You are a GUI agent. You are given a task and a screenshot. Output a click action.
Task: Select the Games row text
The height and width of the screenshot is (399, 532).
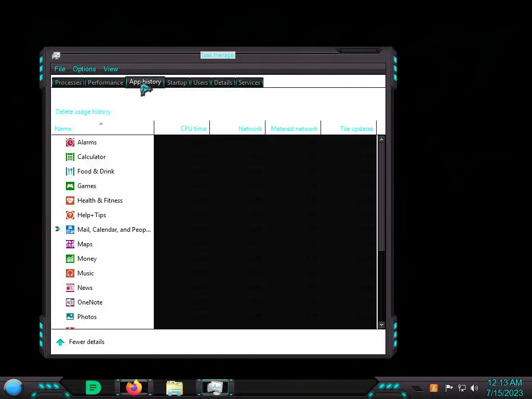(x=87, y=186)
